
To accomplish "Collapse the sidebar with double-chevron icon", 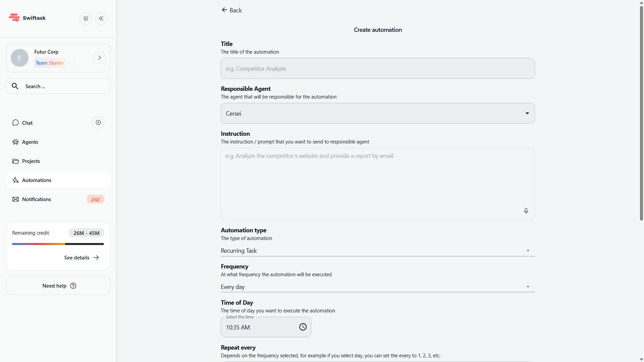I will (101, 18).
